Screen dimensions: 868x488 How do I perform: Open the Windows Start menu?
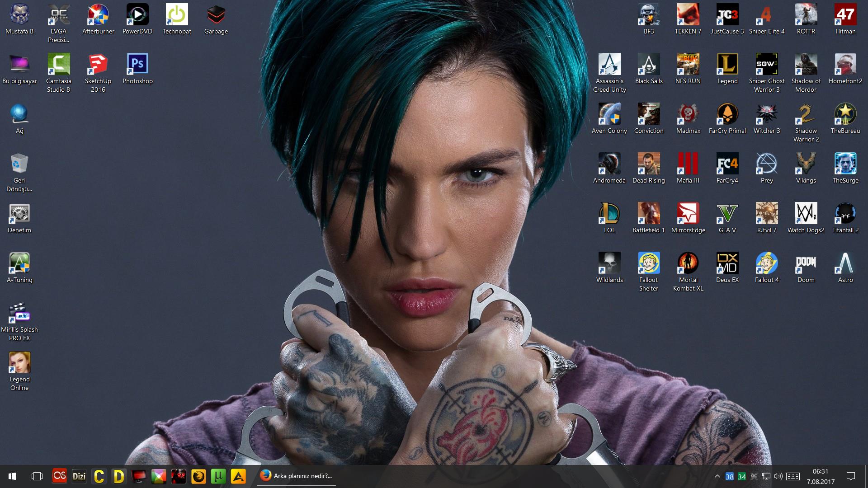(x=12, y=476)
